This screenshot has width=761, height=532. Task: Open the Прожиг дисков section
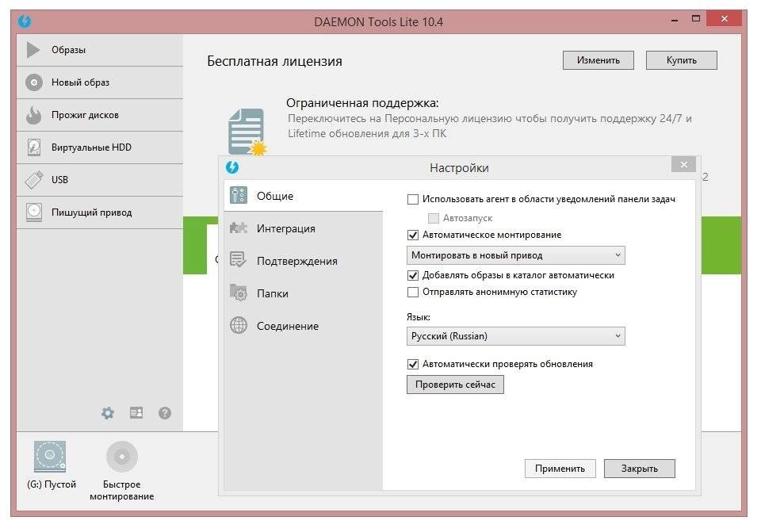(100, 115)
